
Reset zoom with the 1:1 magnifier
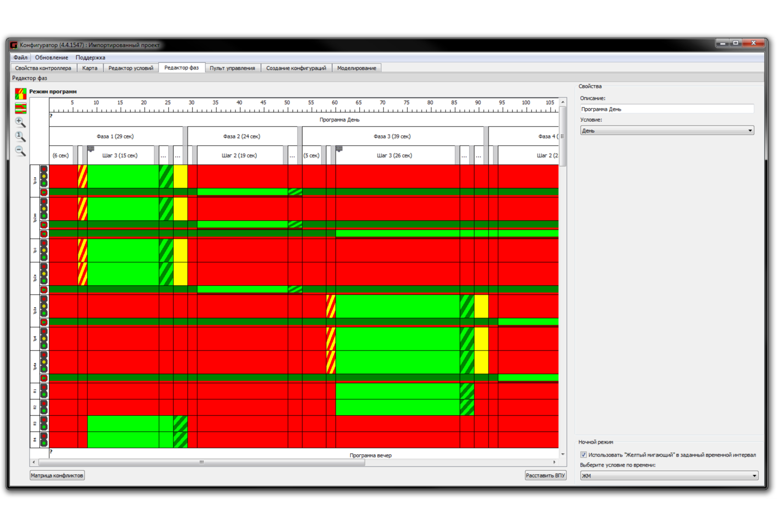20,137
